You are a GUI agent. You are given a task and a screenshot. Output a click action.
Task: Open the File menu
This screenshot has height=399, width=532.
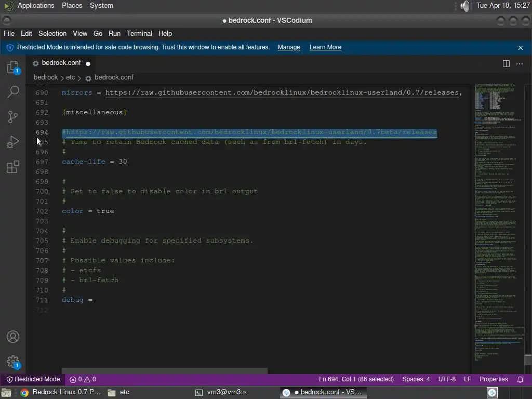pos(9,34)
